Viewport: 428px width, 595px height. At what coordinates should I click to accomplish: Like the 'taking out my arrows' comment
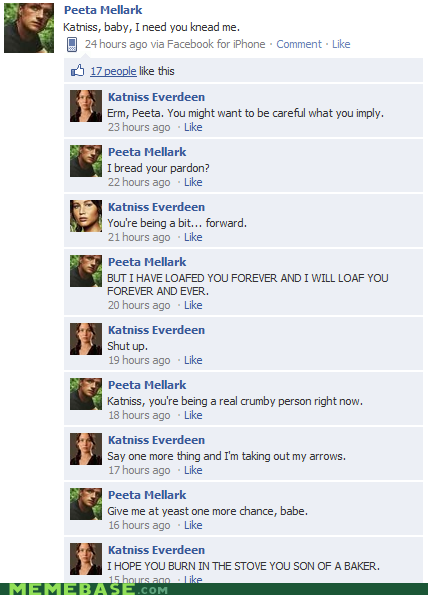pyautogui.click(x=193, y=470)
